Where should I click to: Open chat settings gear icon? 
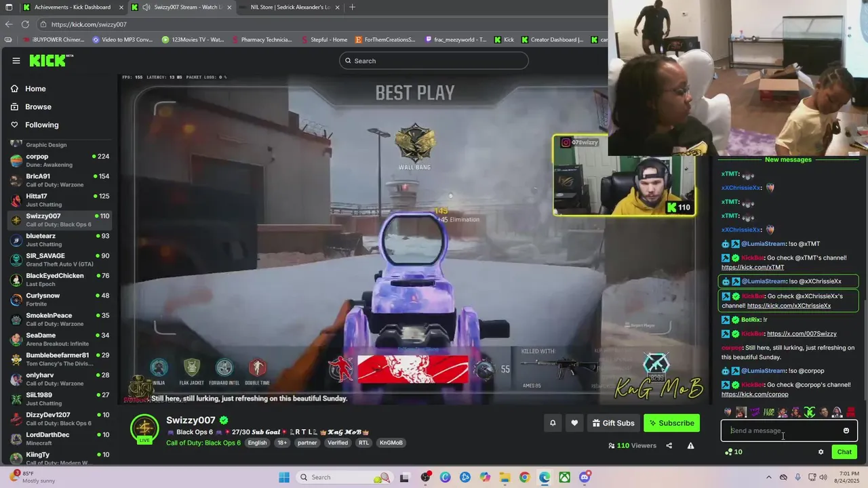point(821,452)
